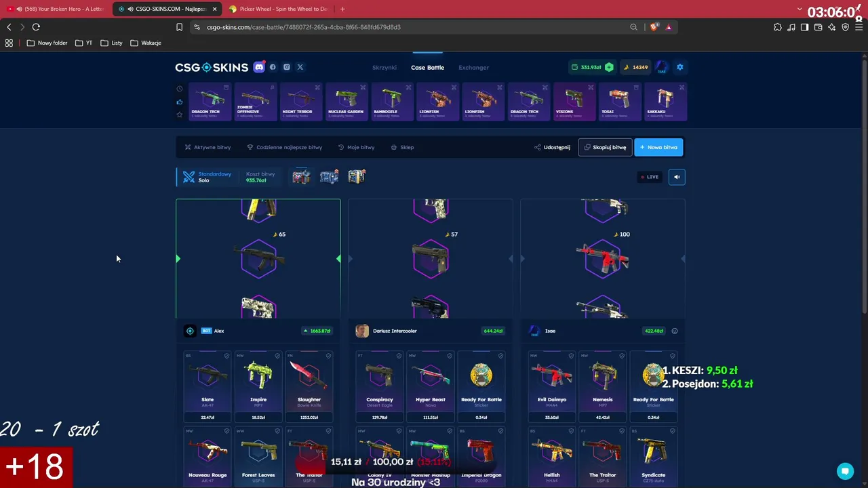Toggle the battle sound speaker button
Viewport: 868px width, 488px height.
pyautogui.click(x=677, y=177)
